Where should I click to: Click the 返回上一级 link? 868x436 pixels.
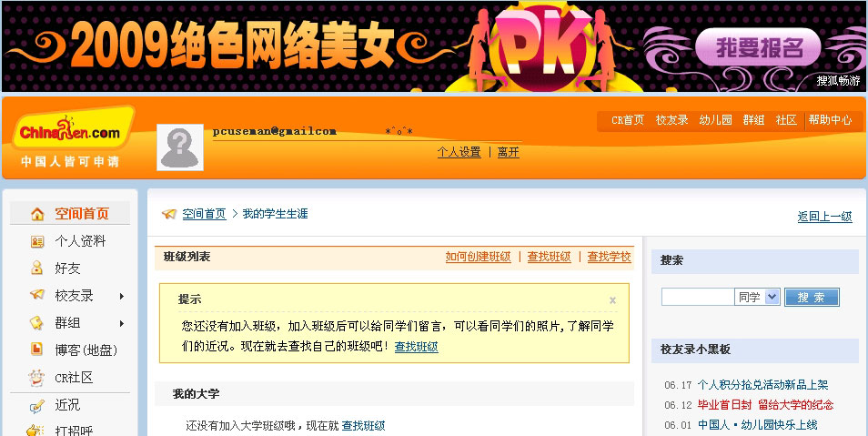tap(825, 217)
